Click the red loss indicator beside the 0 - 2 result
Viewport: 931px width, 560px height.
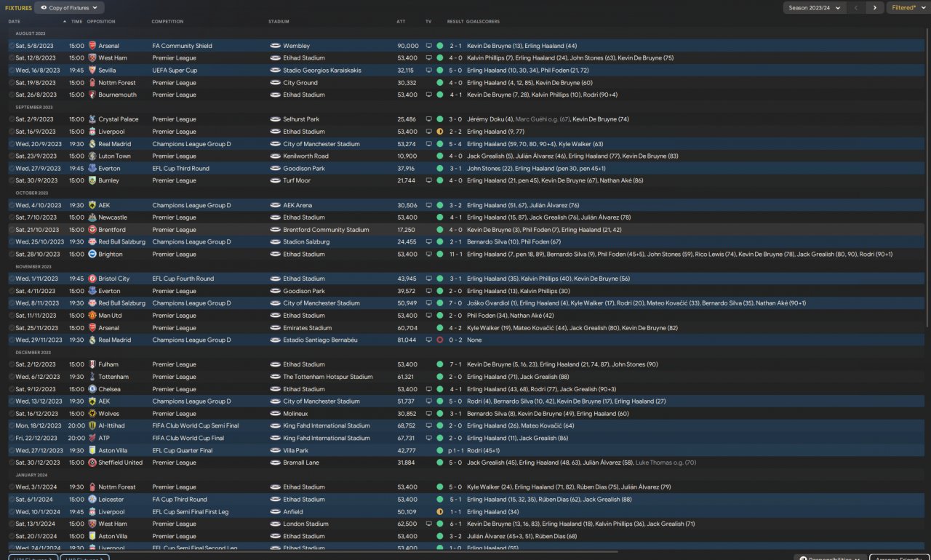440,340
